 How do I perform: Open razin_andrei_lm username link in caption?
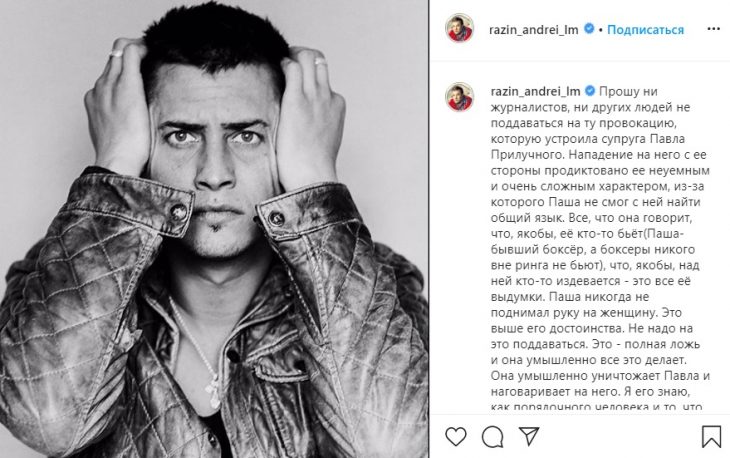coord(535,91)
